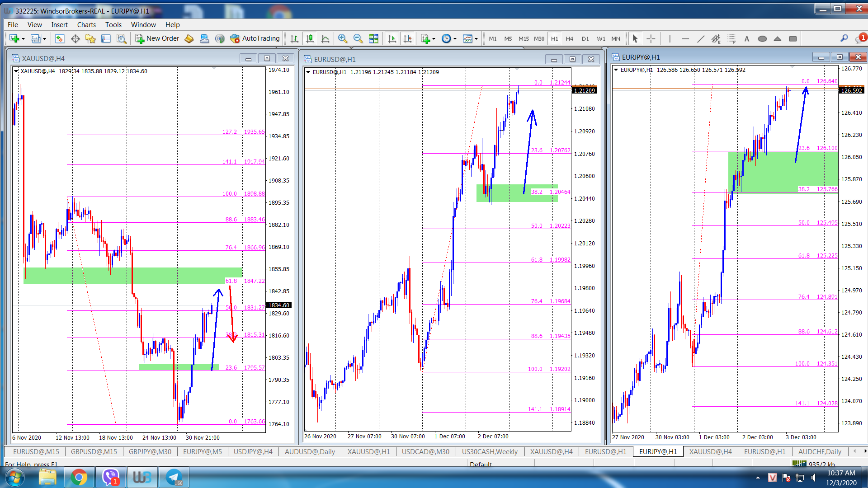Switch charts to Candlesticks mode
The image size is (868, 488).
pos(310,39)
